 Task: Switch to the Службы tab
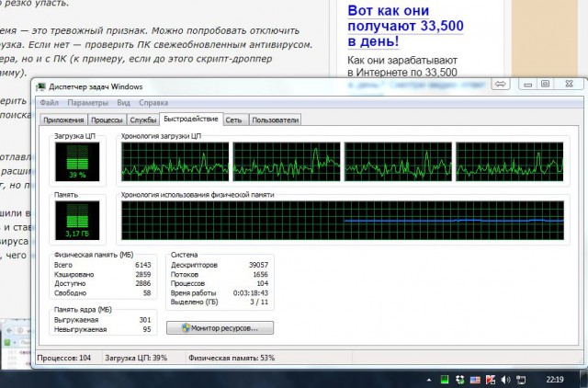click(143, 120)
